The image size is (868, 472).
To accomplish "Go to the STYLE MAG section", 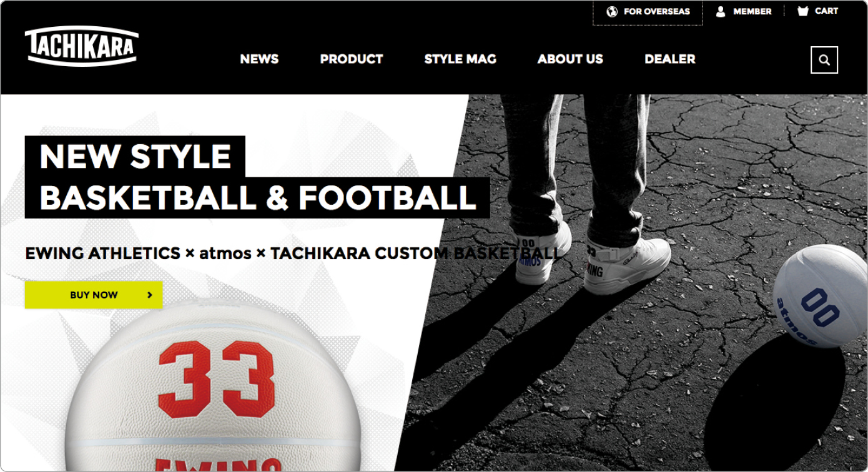I will 460,59.
